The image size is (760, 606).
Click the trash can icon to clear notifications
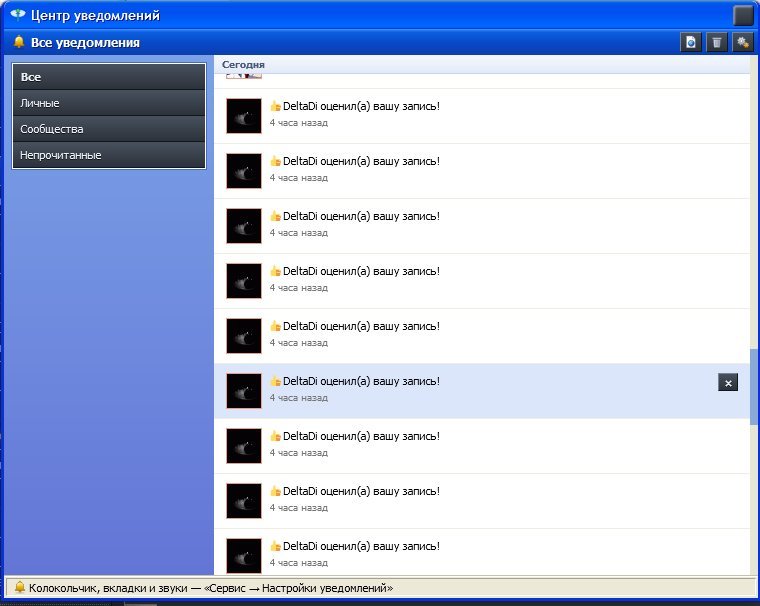(717, 43)
